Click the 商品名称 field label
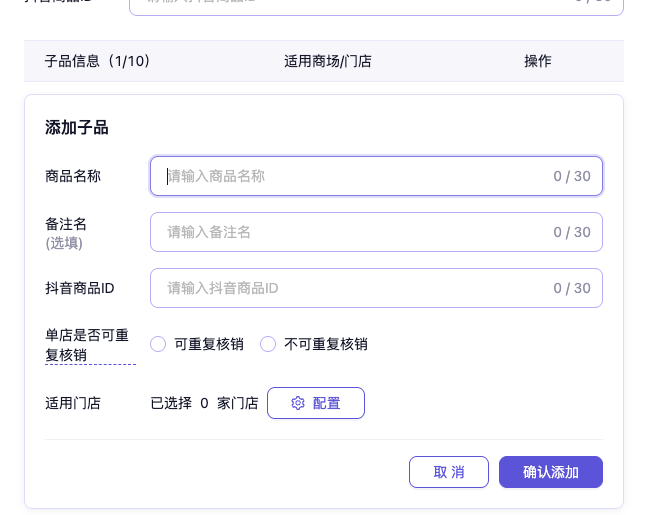 pyautogui.click(x=73, y=176)
